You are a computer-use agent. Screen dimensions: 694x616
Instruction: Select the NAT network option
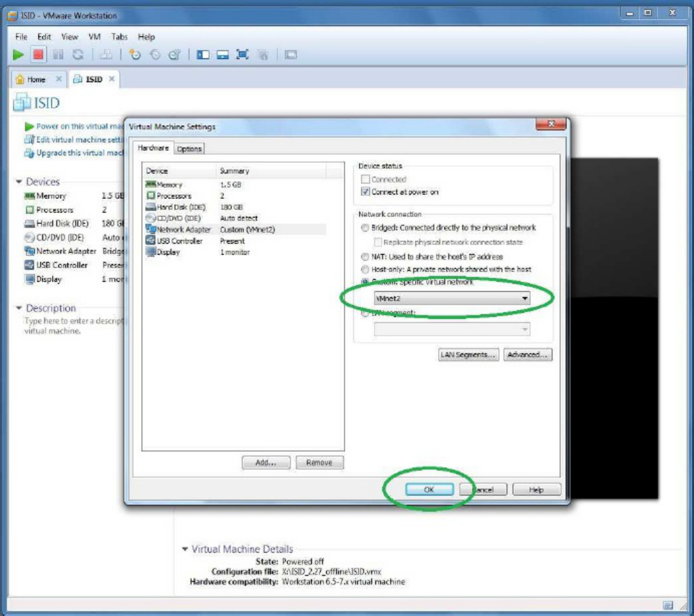coord(365,257)
